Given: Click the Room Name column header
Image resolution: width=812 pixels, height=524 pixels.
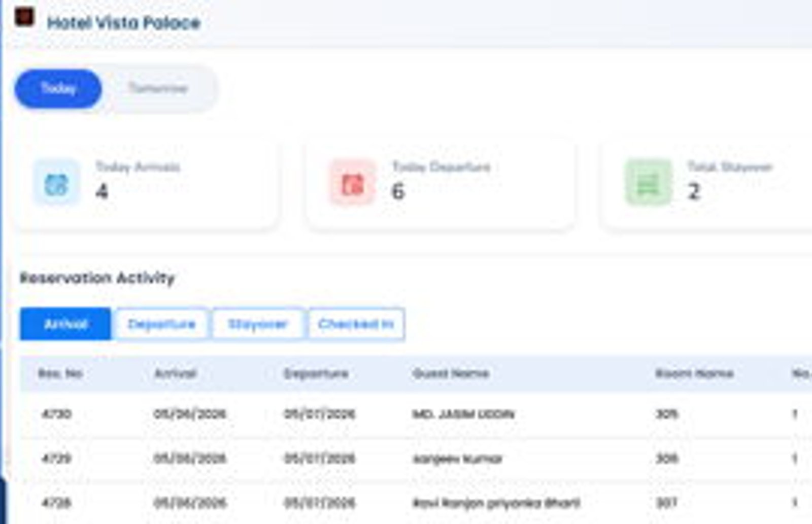Looking at the screenshot, I should click(x=694, y=374).
